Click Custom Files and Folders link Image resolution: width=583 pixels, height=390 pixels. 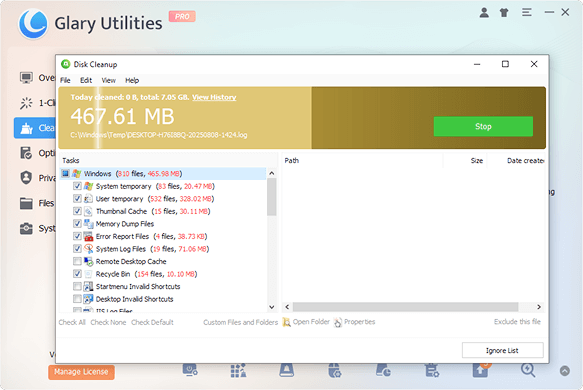coord(241,322)
